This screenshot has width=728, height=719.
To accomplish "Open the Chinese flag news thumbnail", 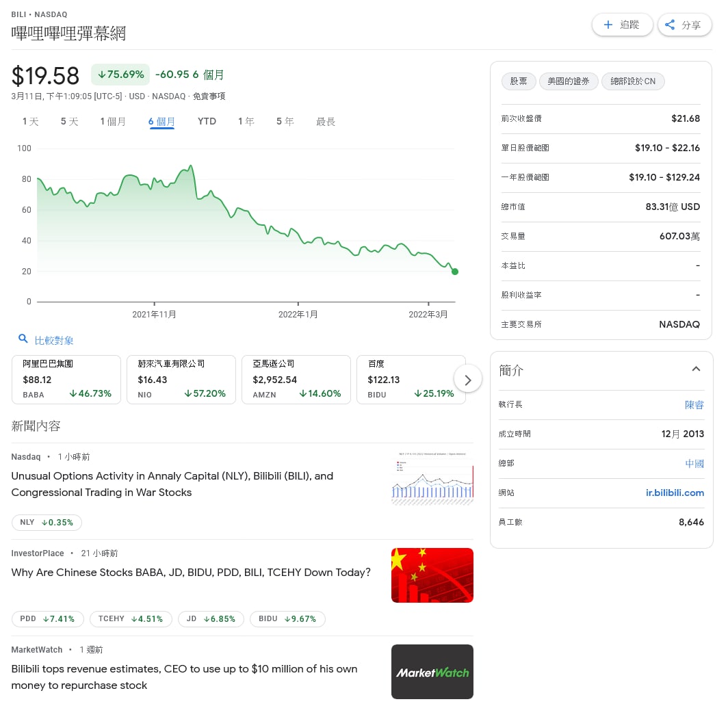I will pyautogui.click(x=432, y=575).
